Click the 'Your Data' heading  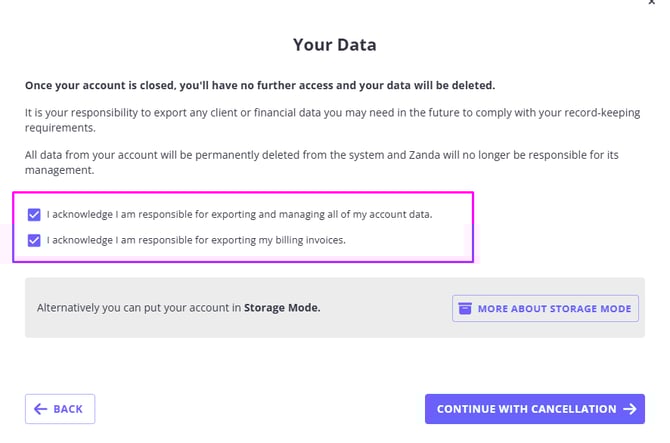[x=334, y=44]
